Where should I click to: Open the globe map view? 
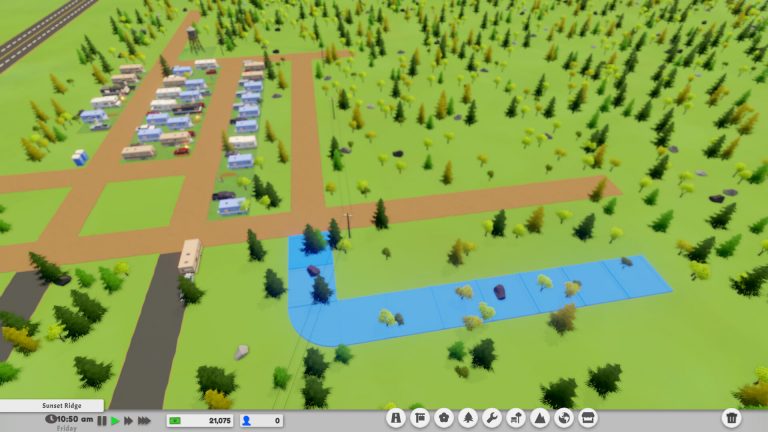click(564, 418)
